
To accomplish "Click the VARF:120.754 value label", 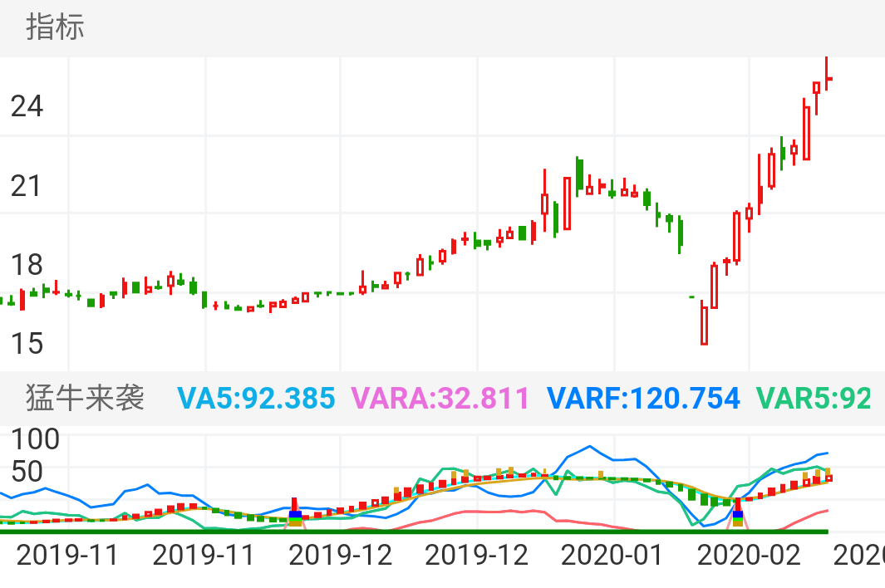I will click(x=643, y=399).
